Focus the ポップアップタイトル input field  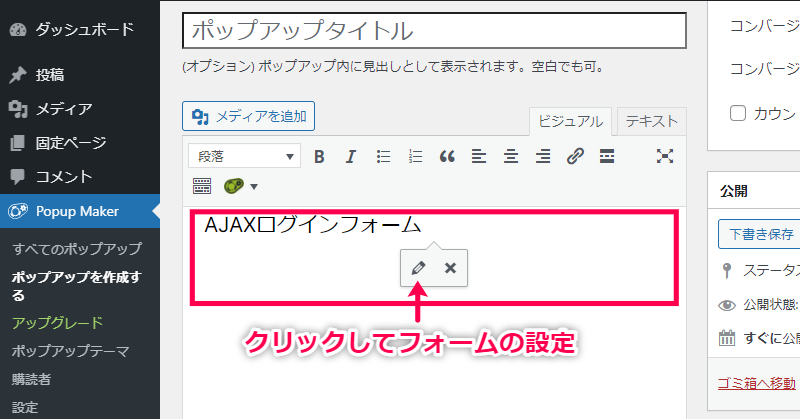pyautogui.click(x=434, y=31)
